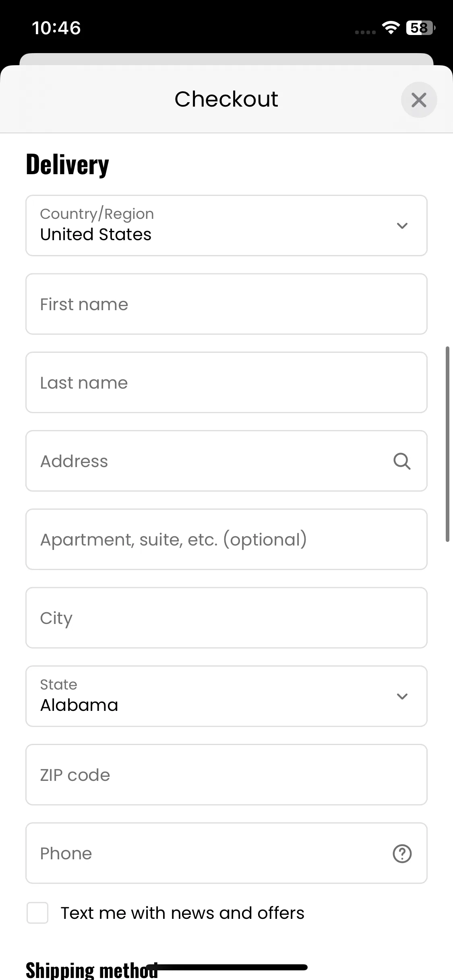Tap the Wi-Fi status icon
The height and width of the screenshot is (980, 453).
tap(391, 28)
